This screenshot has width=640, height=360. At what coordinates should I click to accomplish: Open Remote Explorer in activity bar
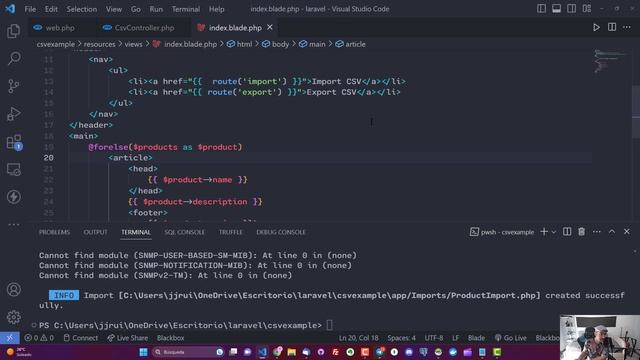click(13, 169)
